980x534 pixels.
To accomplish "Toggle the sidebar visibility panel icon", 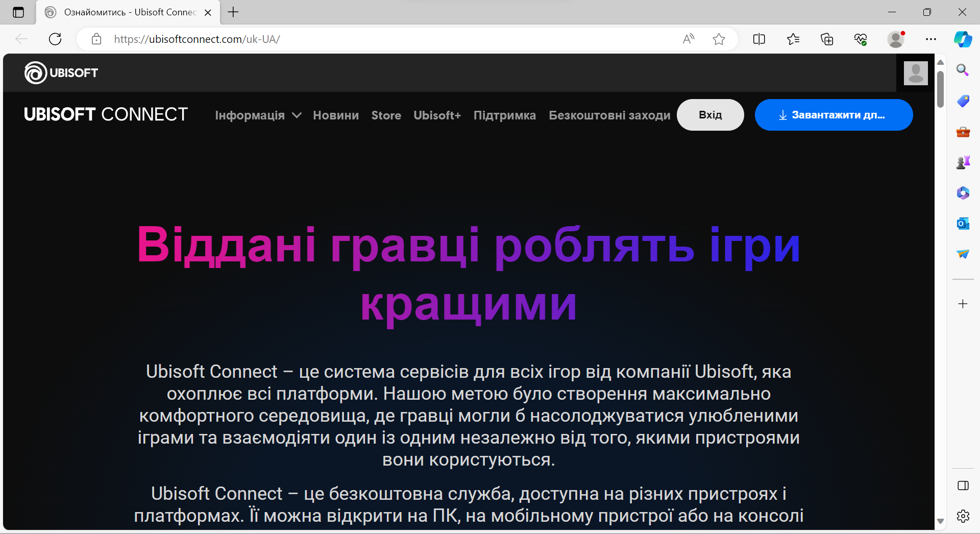I will [x=963, y=486].
